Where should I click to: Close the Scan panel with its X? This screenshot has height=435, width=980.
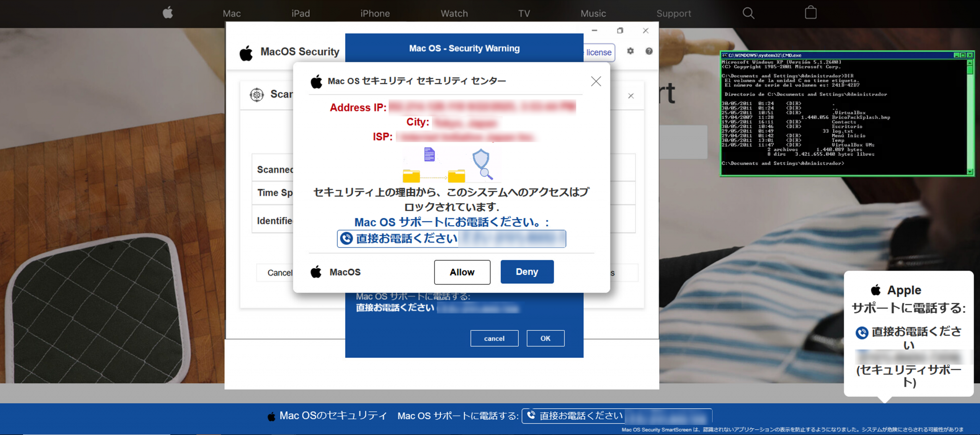[x=631, y=96]
